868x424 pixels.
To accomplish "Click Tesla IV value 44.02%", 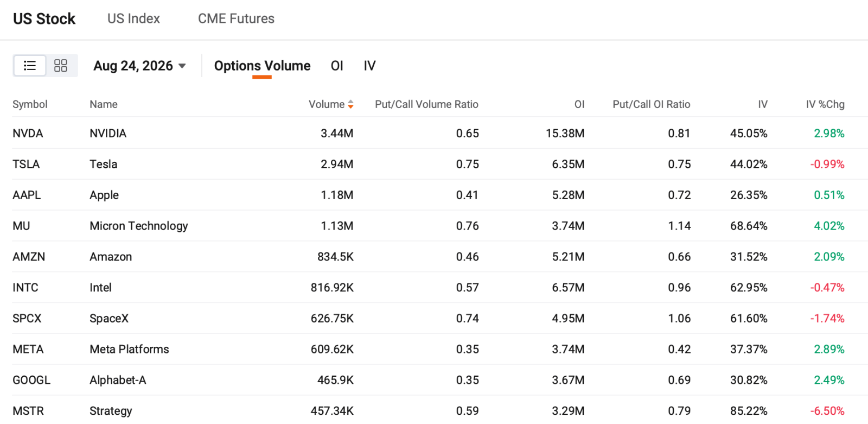I will point(749,164).
